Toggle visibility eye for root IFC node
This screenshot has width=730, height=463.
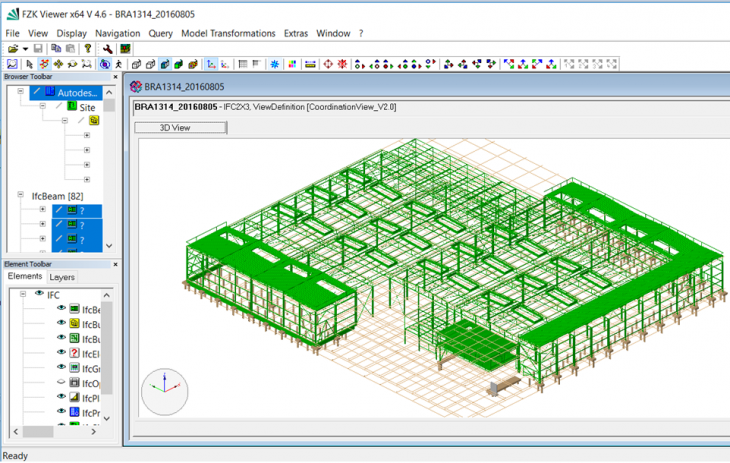[40, 294]
